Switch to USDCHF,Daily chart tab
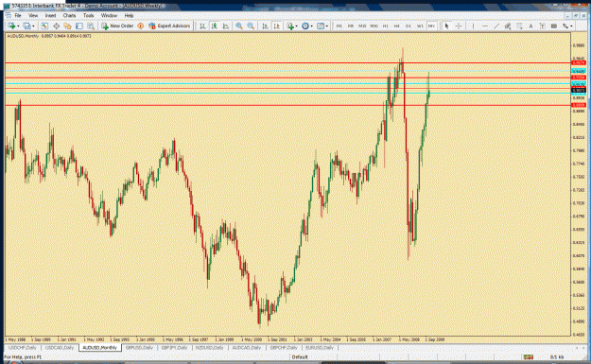The image size is (591, 364). pyautogui.click(x=23, y=347)
